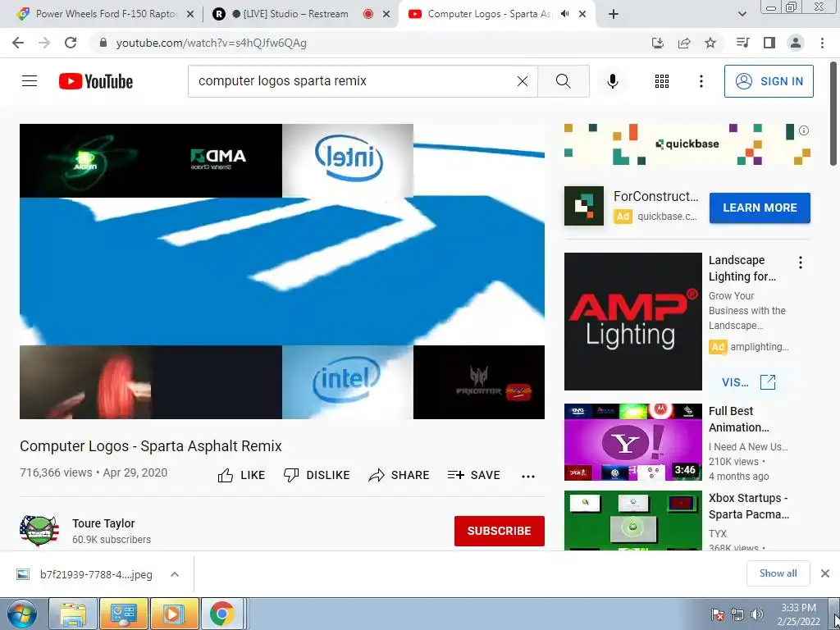Open Chrome from the taskbar
Viewport: 840px width, 630px height.
pyautogui.click(x=221, y=614)
